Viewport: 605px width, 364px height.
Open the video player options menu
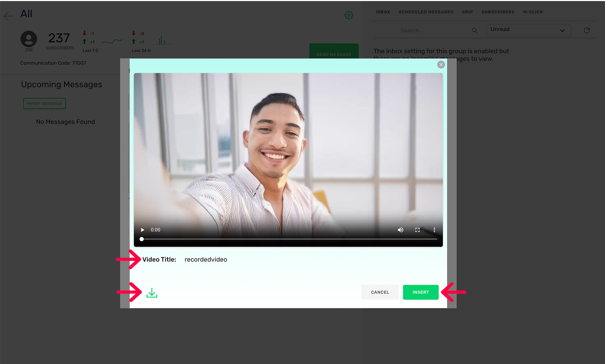coord(434,230)
